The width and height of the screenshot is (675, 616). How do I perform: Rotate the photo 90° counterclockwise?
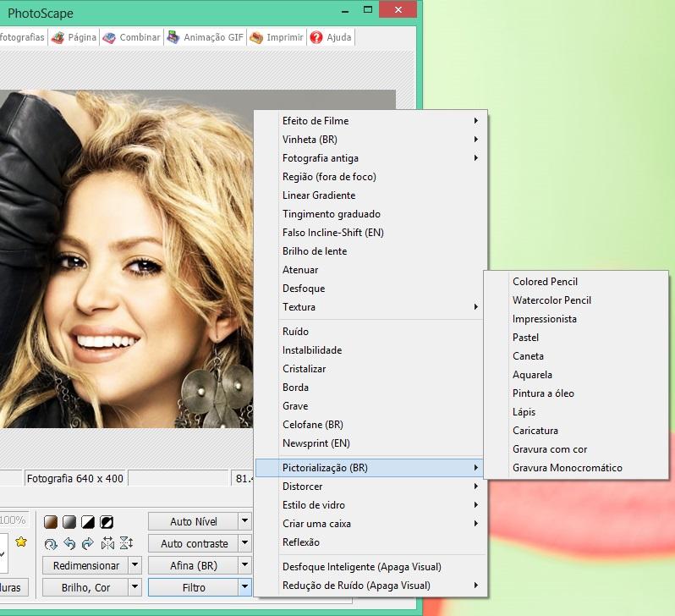[x=69, y=543]
